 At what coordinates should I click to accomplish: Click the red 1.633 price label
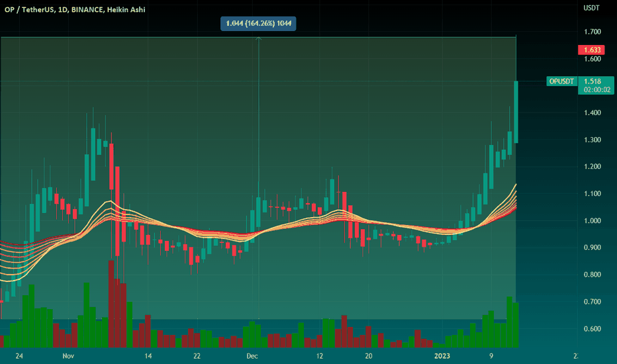coord(591,50)
